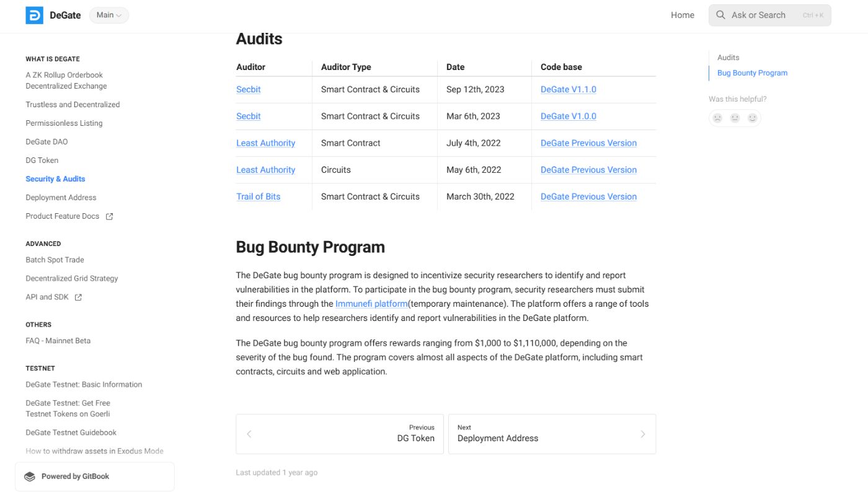This screenshot has height=492, width=868.
Task: Go to Next page Deployment Address
Action: coord(552,434)
